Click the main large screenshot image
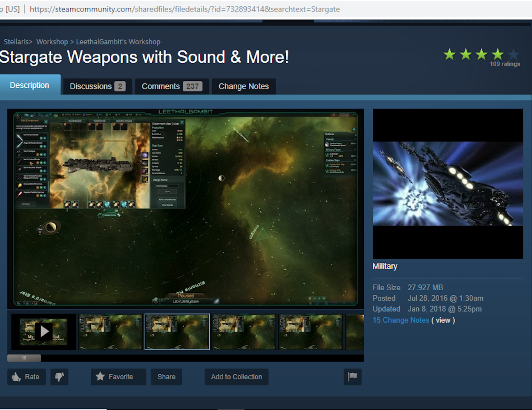Screen dimensions: 532x410 pyautogui.click(x=186, y=208)
